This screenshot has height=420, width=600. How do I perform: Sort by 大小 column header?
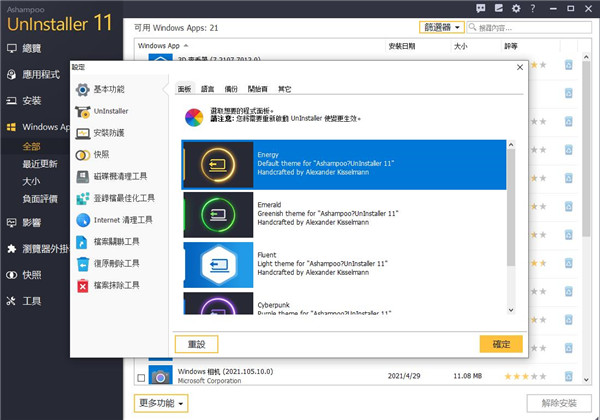click(461, 46)
